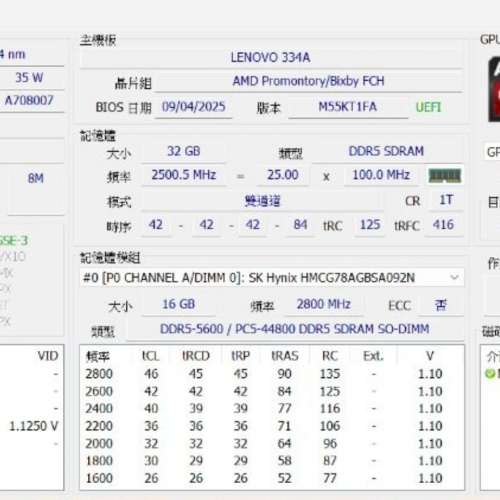Select the A708007 microcode value

click(x=29, y=100)
